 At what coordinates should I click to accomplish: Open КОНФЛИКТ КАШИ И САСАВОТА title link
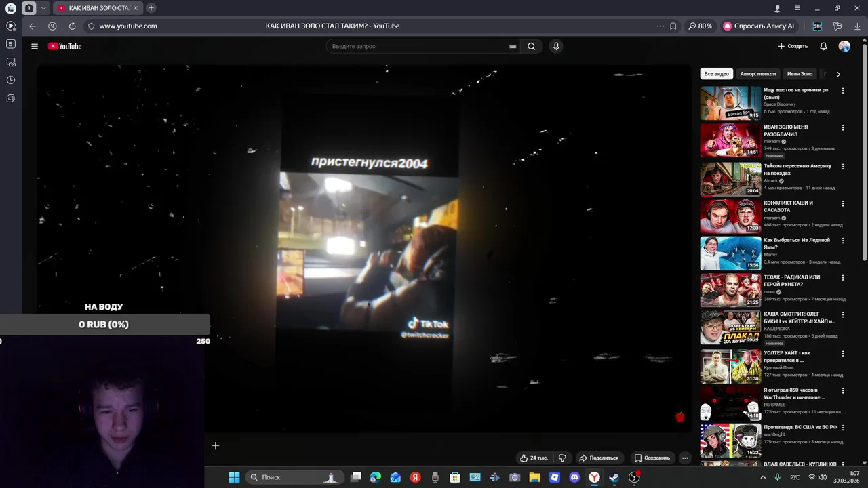click(x=788, y=206)
